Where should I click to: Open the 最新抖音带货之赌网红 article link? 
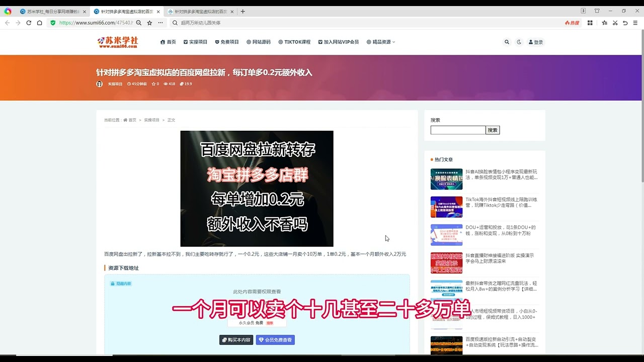502,286
